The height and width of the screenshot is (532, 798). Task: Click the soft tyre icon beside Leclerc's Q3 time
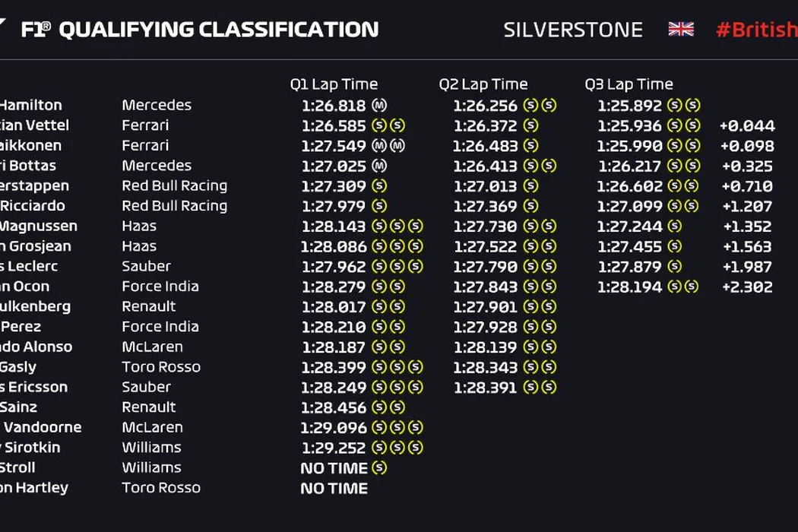pyautogui.click(x=674, y=266)
